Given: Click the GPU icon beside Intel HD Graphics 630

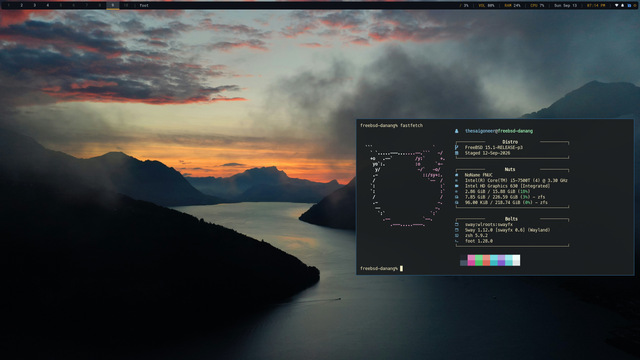Looking at the screenshot, I should 456,186.
